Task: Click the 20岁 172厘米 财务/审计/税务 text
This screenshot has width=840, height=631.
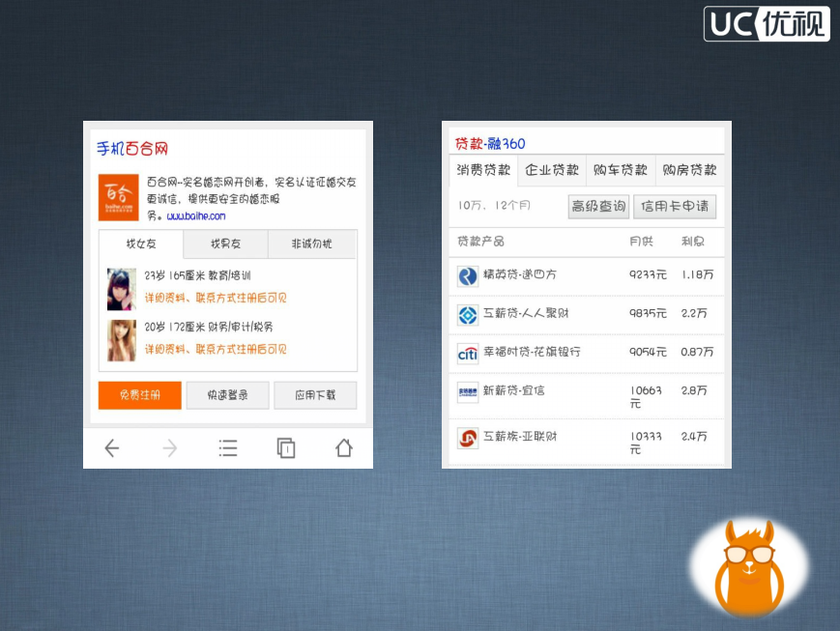Action: [x=209, y=327]
